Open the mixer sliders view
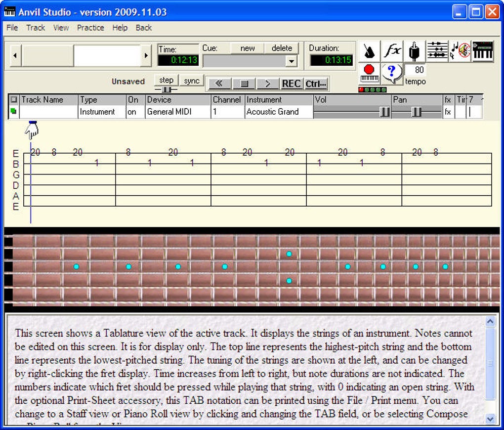Image resolution: width=504 pixels, height=430 pixels. [x=437, y=51]
